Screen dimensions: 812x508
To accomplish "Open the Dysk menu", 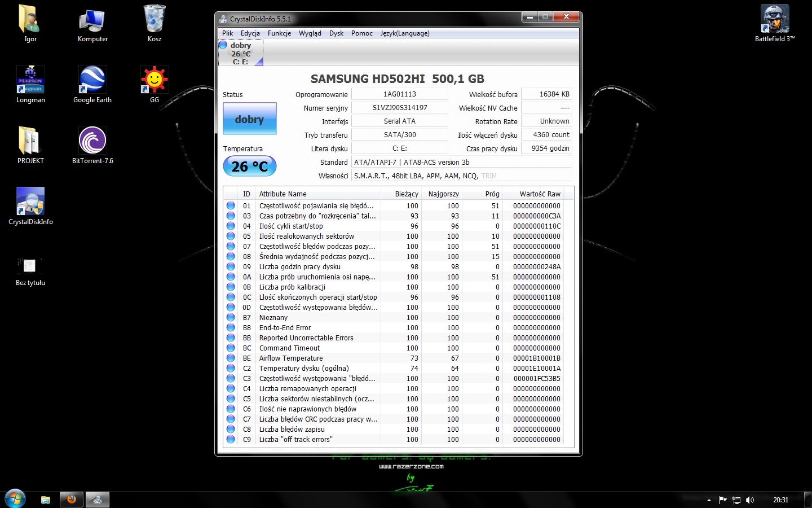I will 336,33.
